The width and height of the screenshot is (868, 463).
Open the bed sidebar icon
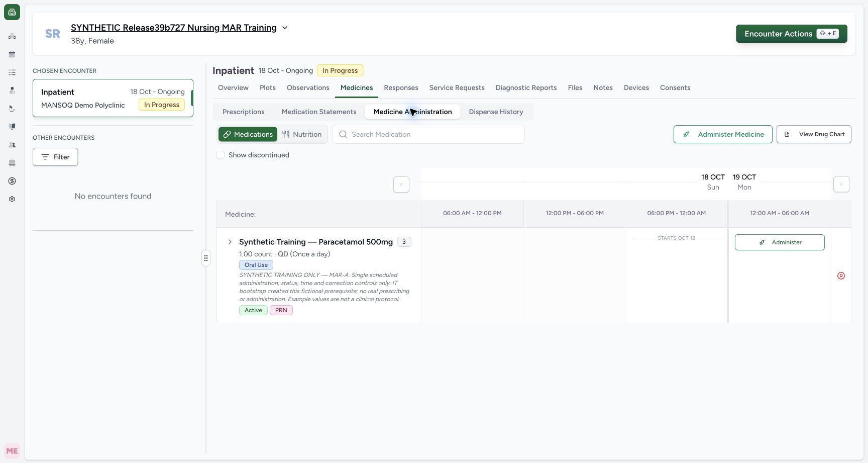click(12, 163)
